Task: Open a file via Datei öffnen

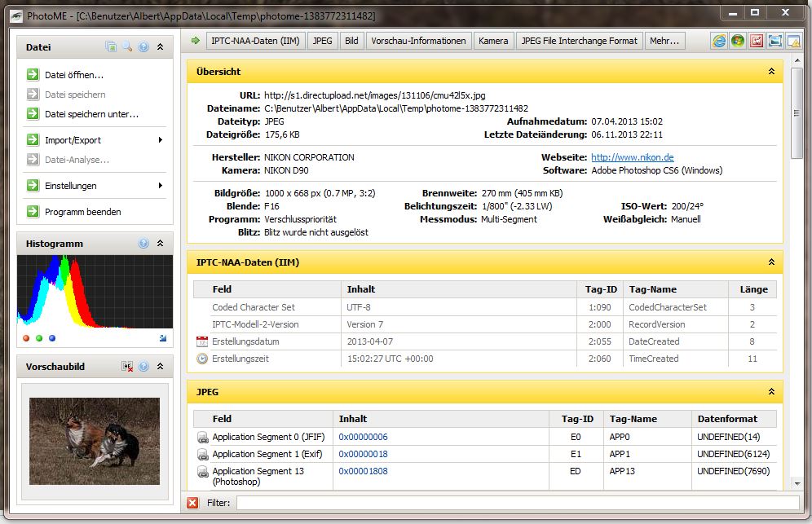Action: pos(74,74)
